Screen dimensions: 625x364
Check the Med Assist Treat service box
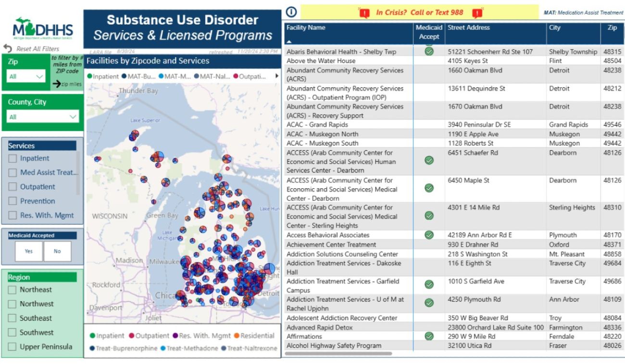tap(12, 173)
